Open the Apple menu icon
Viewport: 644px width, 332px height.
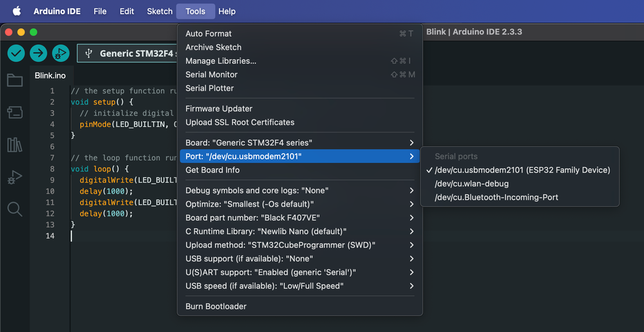pos(17,11)
